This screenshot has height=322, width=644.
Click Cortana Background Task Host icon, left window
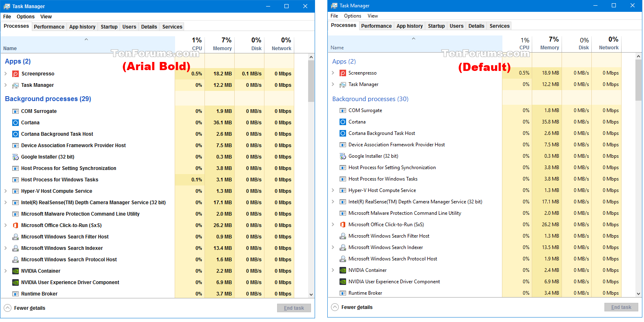[16, 134]
